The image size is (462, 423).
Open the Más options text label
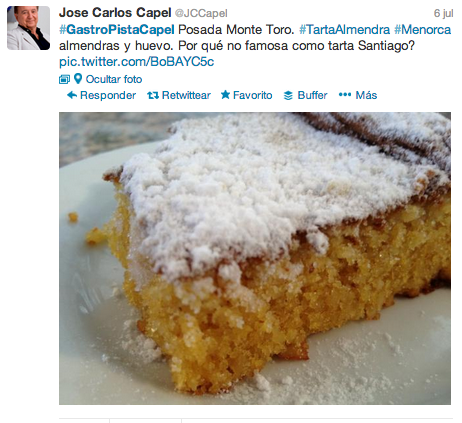pos(366,95)
